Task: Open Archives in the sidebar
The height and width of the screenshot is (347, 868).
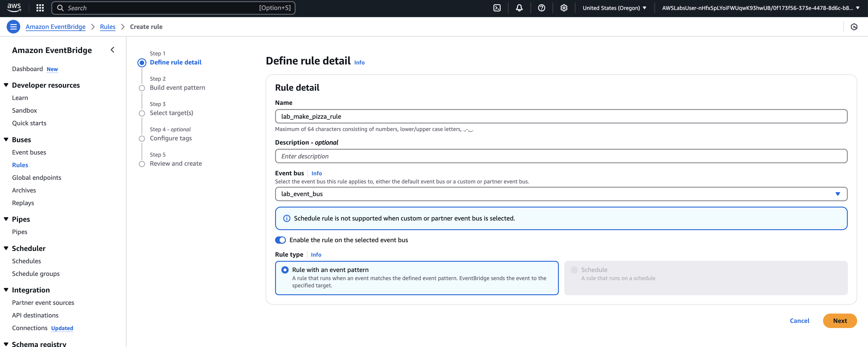Action: pos(24,190)
